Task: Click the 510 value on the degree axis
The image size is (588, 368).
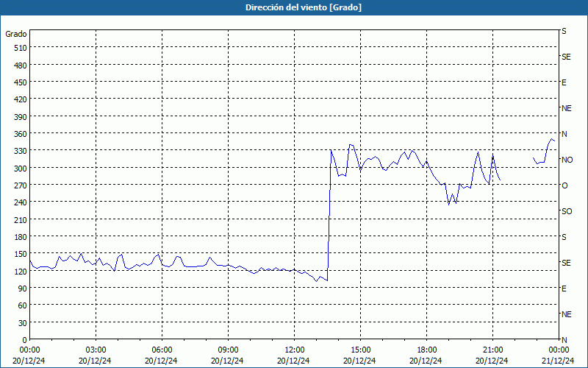Action: point(21,48)
